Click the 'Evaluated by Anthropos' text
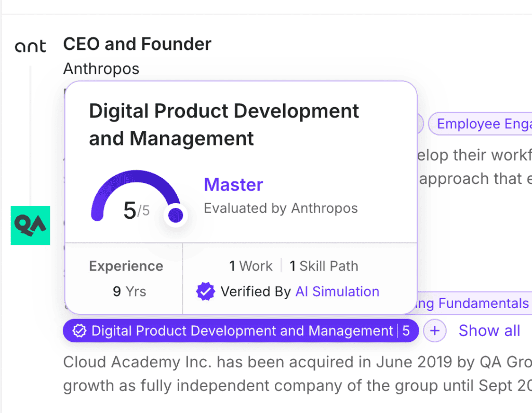 pos(281,208)
